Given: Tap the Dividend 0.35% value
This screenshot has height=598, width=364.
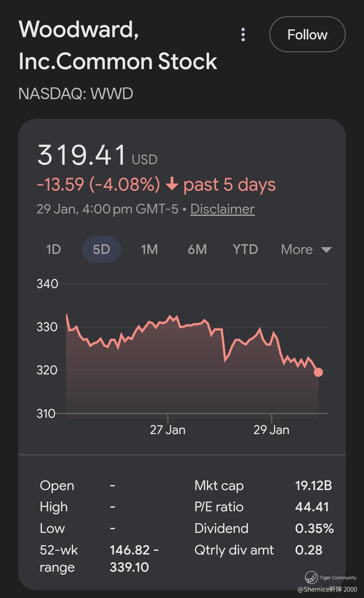Looking at the screenshot, I should (314, 529).
